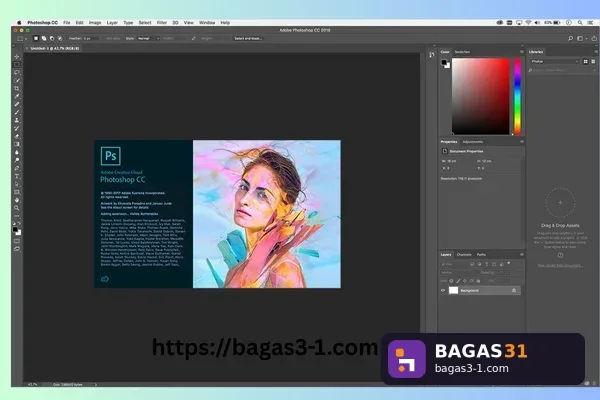
Task: Open the Properties panel flyout menu
Action: 521,142
